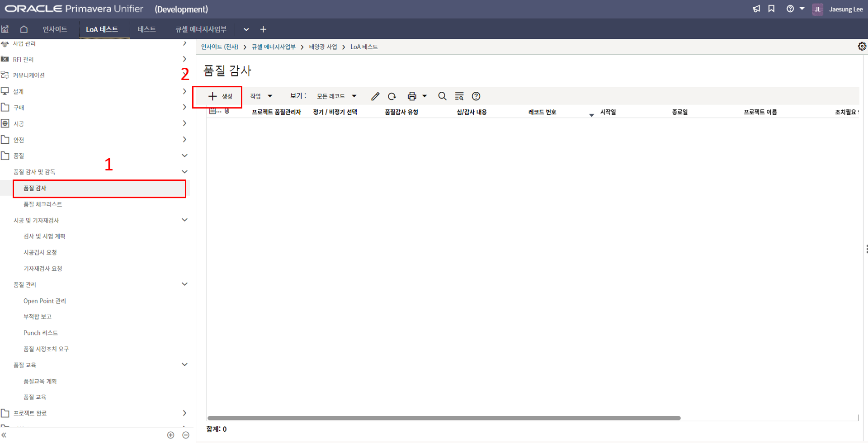Open the toolbar help question icon
Screen dimensions: 868x443
[476, 96]
